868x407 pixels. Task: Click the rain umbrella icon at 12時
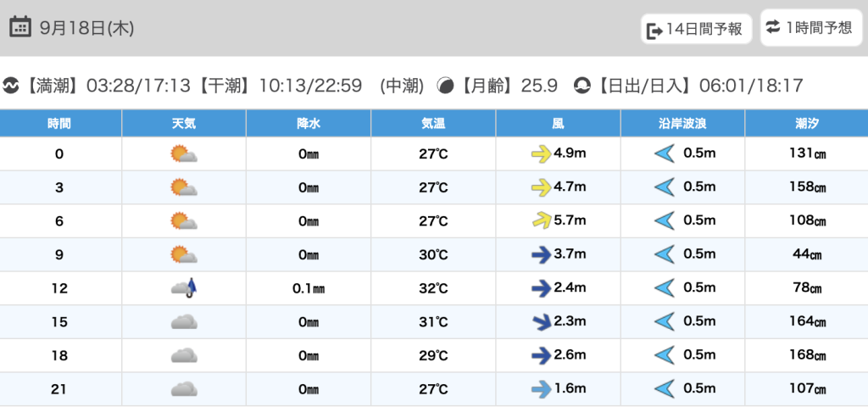pos(184,288)
